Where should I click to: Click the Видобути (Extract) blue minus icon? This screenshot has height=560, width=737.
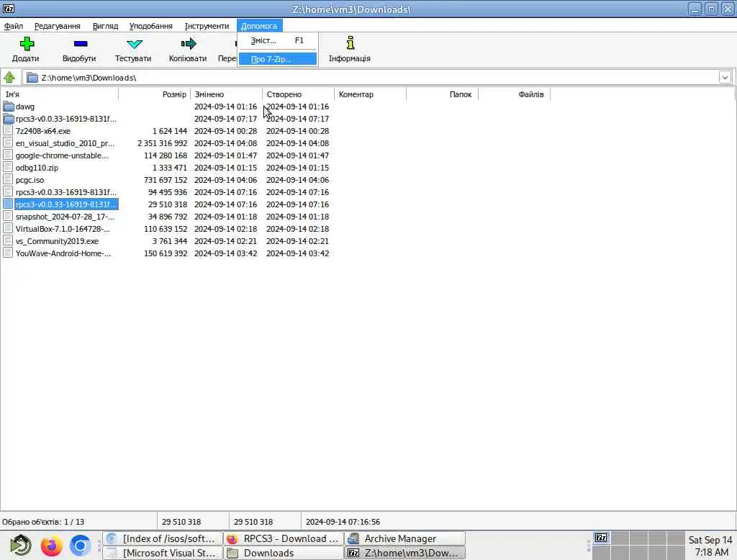[81, 44]
